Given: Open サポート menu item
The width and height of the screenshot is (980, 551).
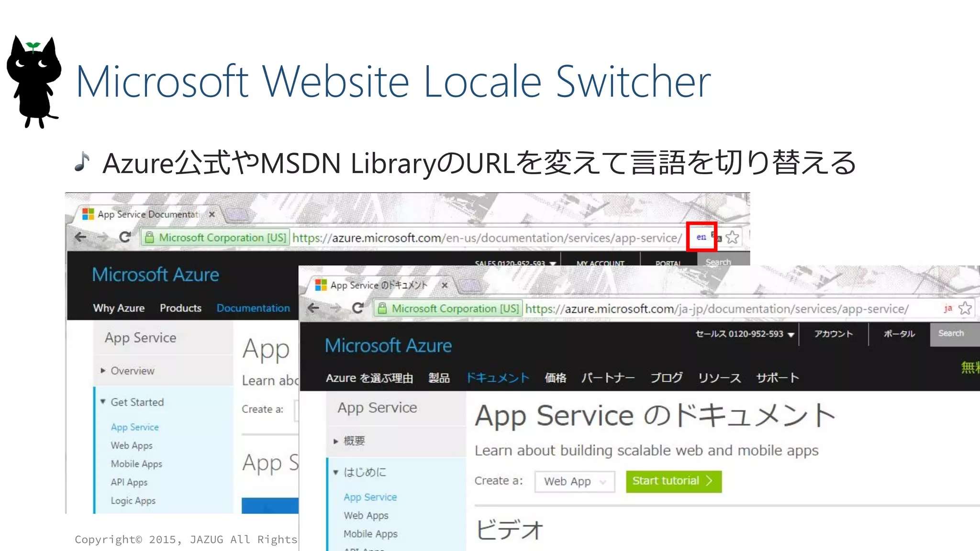Looking at the screenshot, I should (778, 378).
